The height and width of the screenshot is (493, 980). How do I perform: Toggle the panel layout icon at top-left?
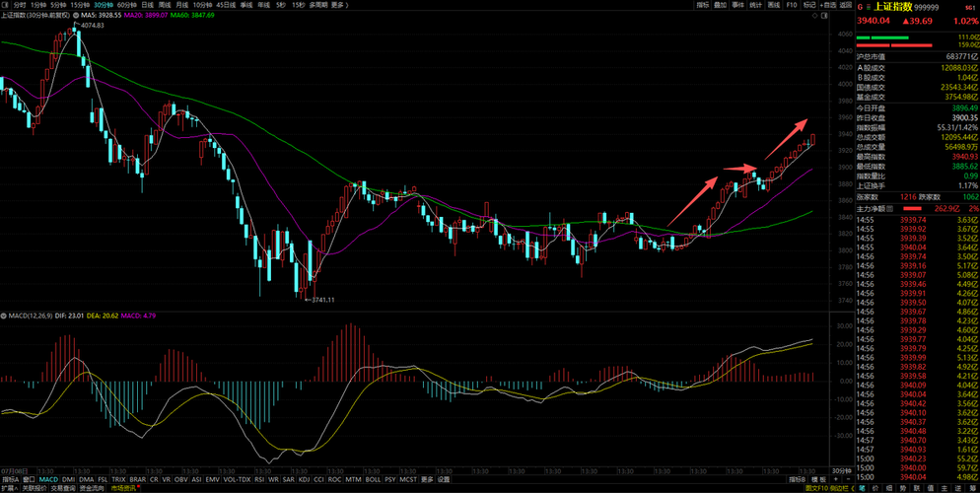click(5, 4)
